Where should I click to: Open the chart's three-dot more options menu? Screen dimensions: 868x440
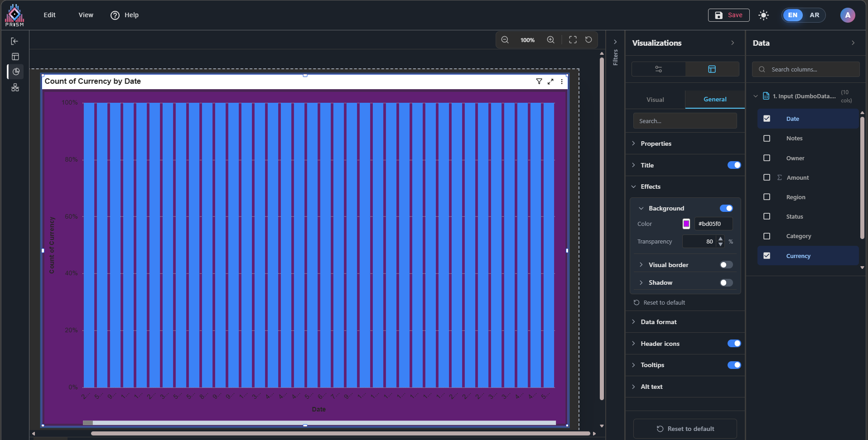(x=562, y=81)
